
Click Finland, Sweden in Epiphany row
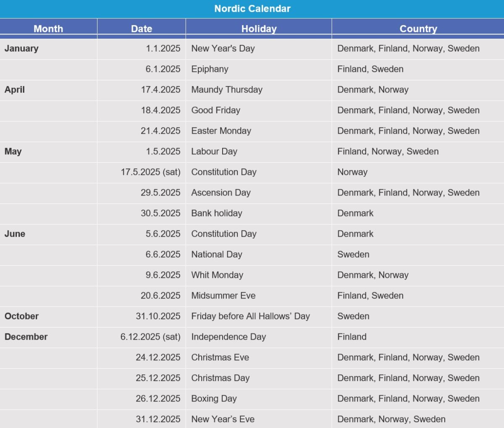[x=370, y=69]
